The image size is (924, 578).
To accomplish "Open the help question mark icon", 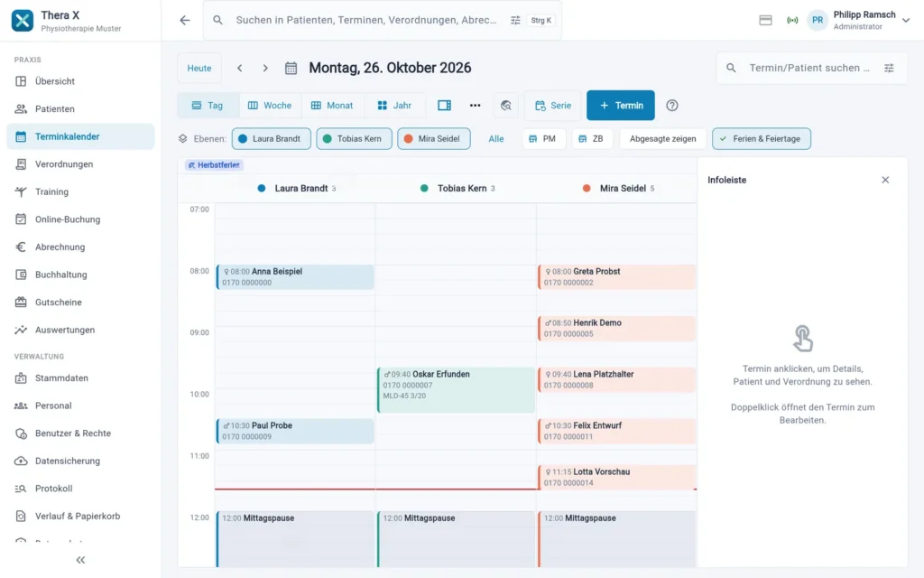I will (671, 106).
